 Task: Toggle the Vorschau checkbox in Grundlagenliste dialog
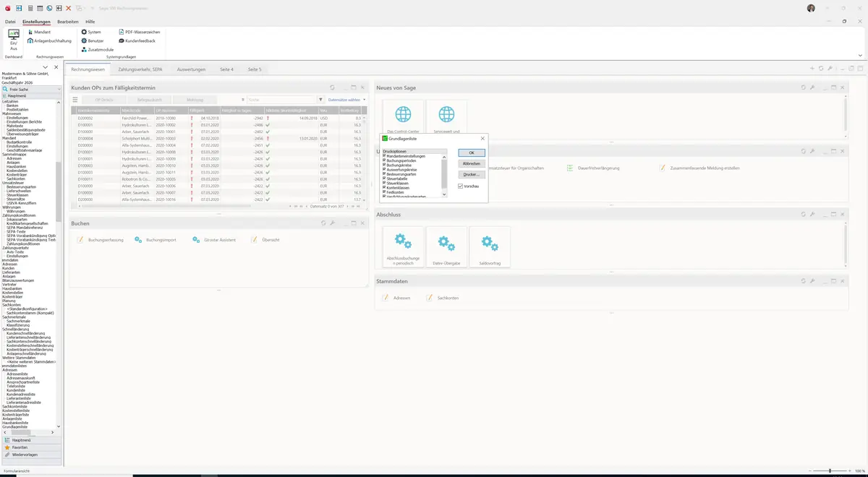460,186
